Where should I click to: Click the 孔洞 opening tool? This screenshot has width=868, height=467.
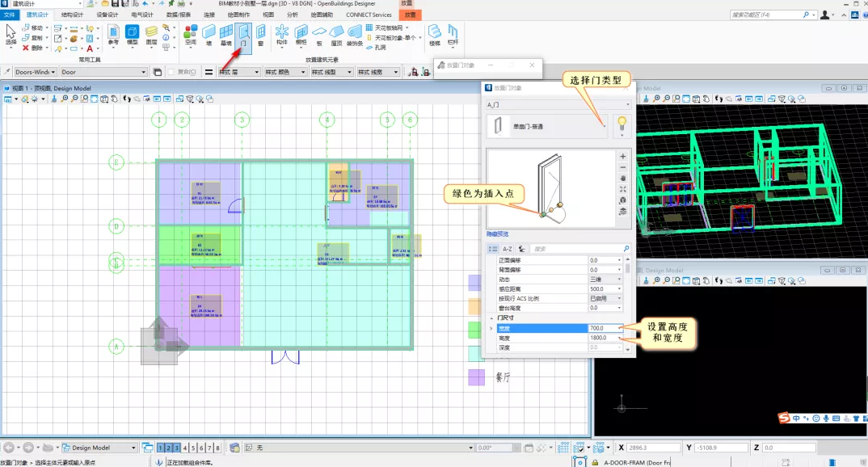(x=376, y=48)
